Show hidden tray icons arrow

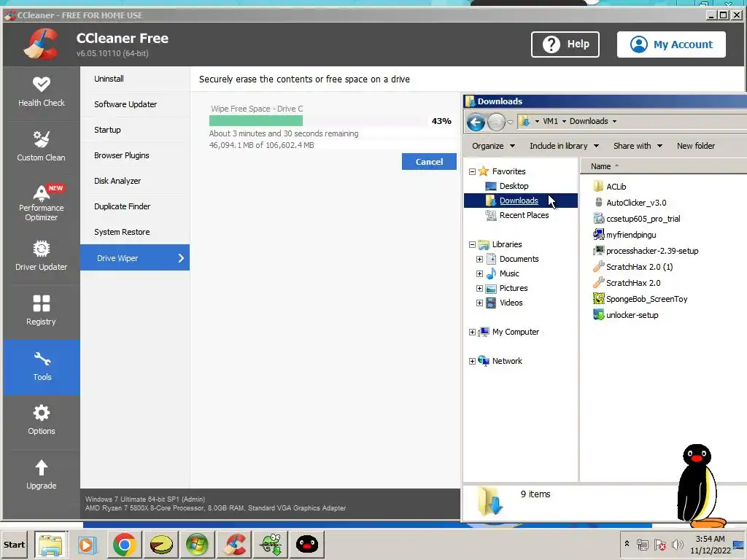(627, 543)
